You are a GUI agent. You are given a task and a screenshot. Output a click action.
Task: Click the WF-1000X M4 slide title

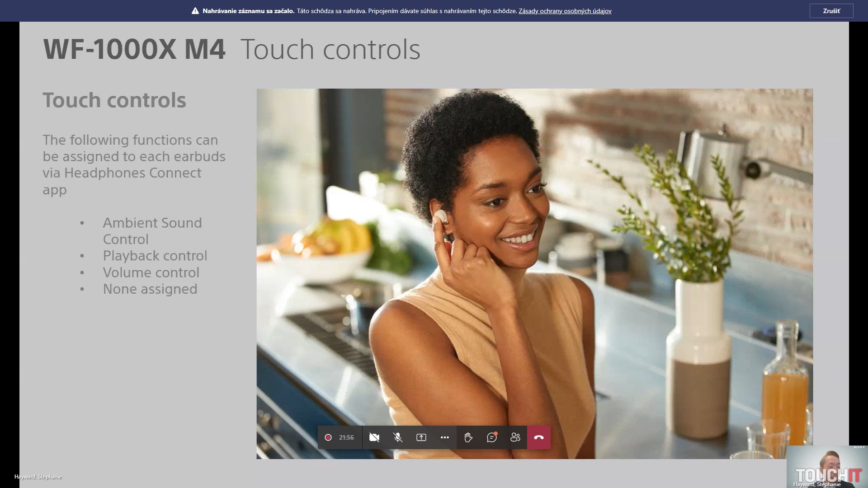[134, 49]
